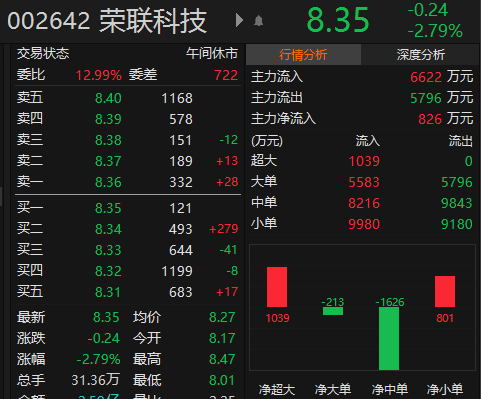Click the 最高 price 8.47
The width and height of the screenshot is (481, 399).
[x=222, y=359]
